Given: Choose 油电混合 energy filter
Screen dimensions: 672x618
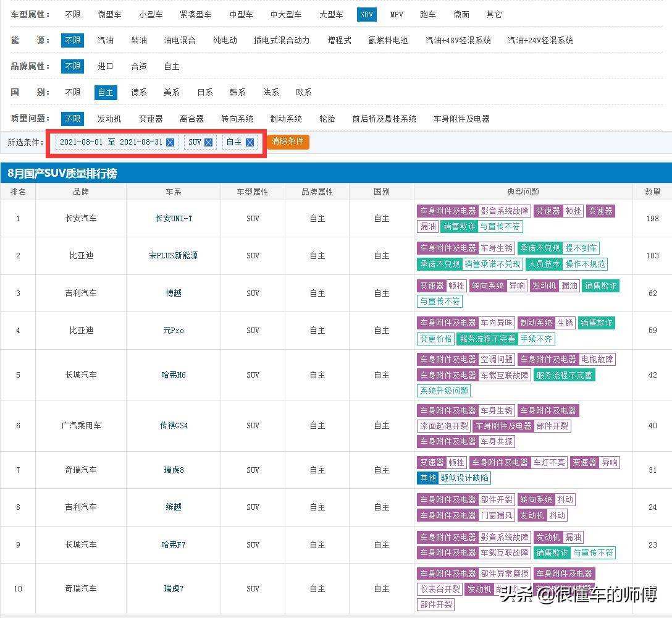Looking at the screenshot, I should click(x=180, y=40).
